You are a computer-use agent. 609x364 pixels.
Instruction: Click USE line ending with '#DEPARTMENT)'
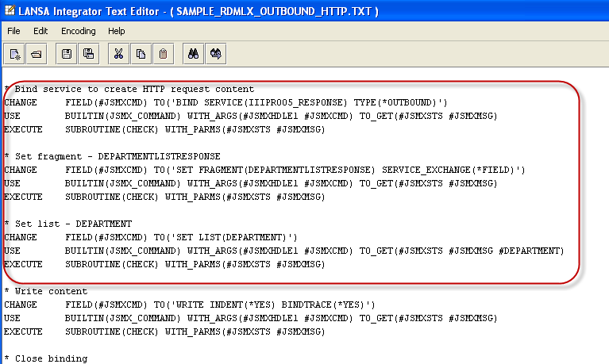[x=284, y=251]
